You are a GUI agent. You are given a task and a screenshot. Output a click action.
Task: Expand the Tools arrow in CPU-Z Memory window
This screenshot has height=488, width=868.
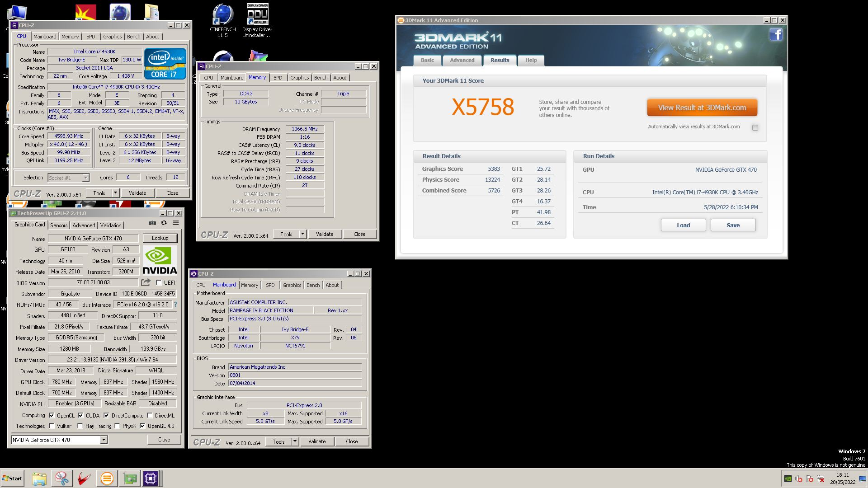click(x=302, y=234)
